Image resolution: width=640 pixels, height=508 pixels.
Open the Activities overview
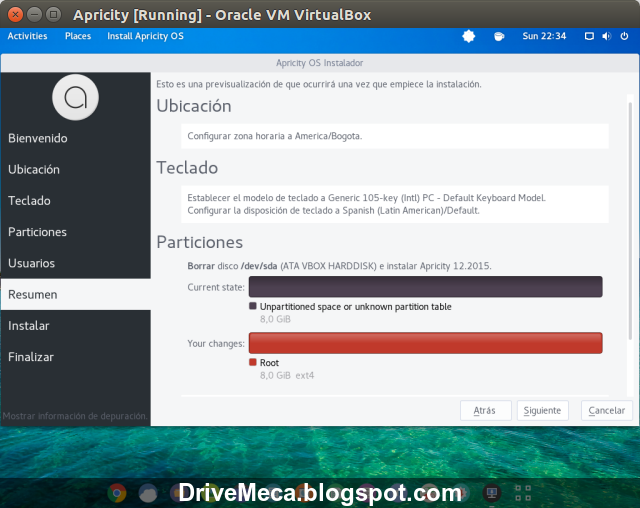pyautogui.click(x=27, y=36)
